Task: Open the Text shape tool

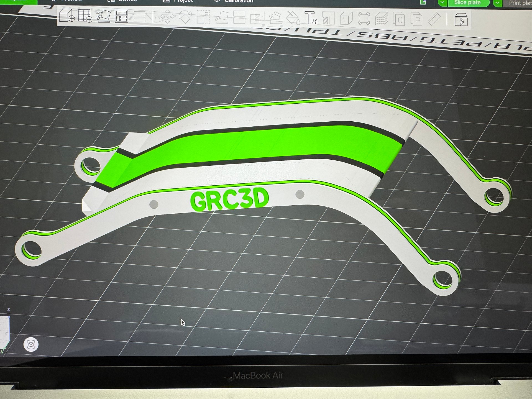Action: tap(311, 18)
